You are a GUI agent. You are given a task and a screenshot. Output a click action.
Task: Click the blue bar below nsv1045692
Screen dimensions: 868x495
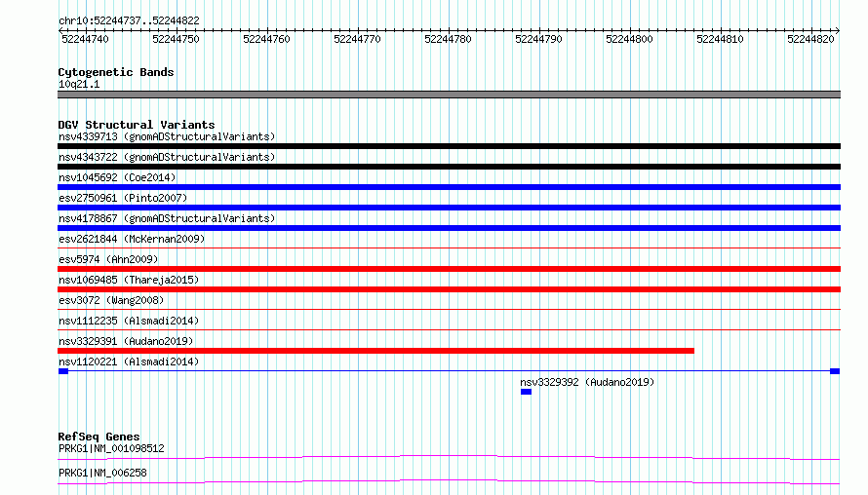pyautogui.click(x=449, y=187)
